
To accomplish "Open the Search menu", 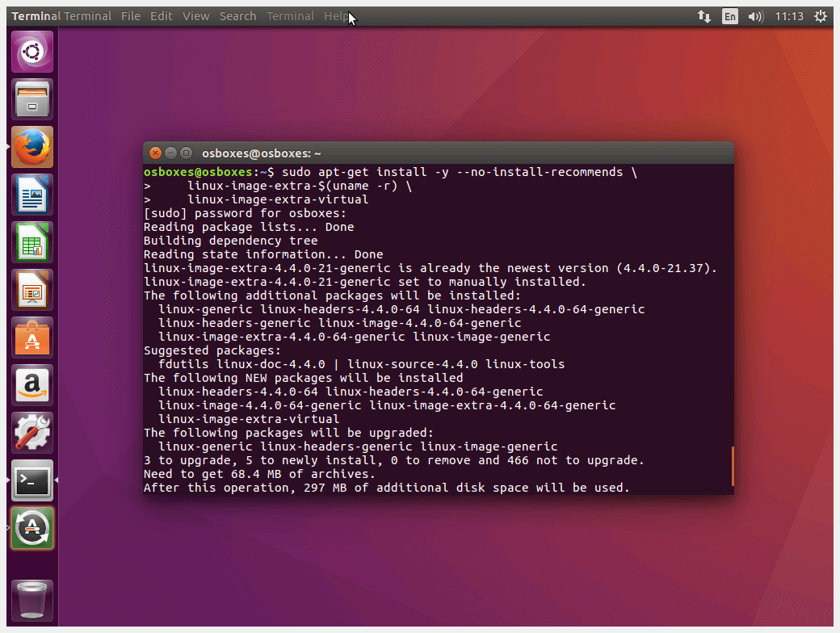I will [x=237, y=16].
